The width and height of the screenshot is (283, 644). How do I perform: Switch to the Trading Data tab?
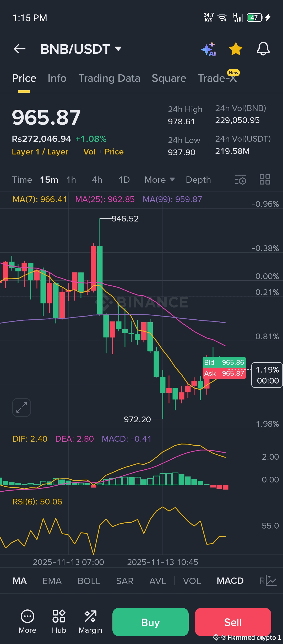point(109,78)
